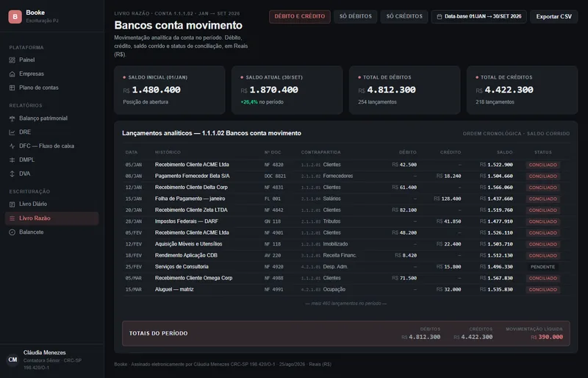Click the DATA column header

pyautogui.click(x=132, y=152)
